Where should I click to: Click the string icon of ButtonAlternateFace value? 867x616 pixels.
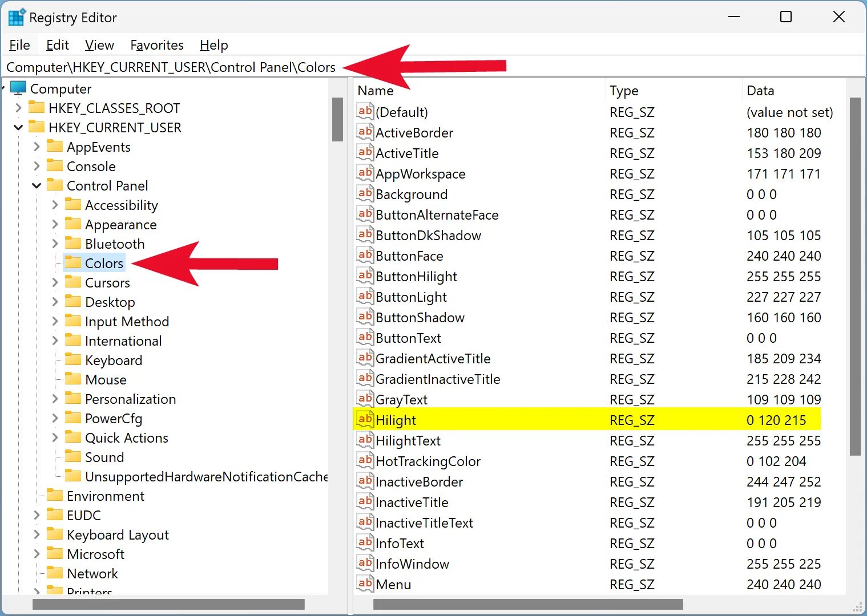click(365, 214)
